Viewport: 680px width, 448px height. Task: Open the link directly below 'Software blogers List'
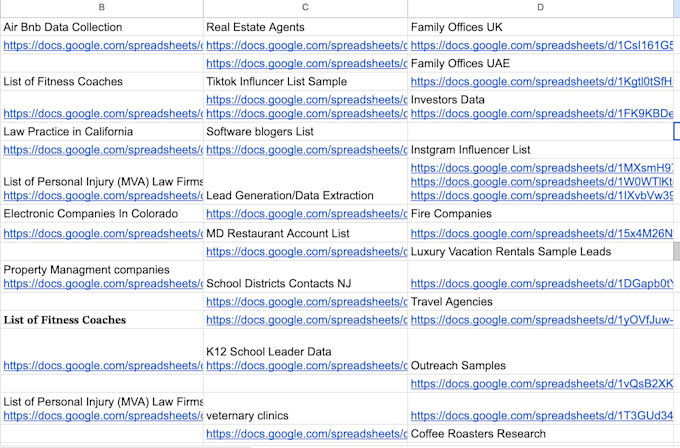(x=307, y=150)
